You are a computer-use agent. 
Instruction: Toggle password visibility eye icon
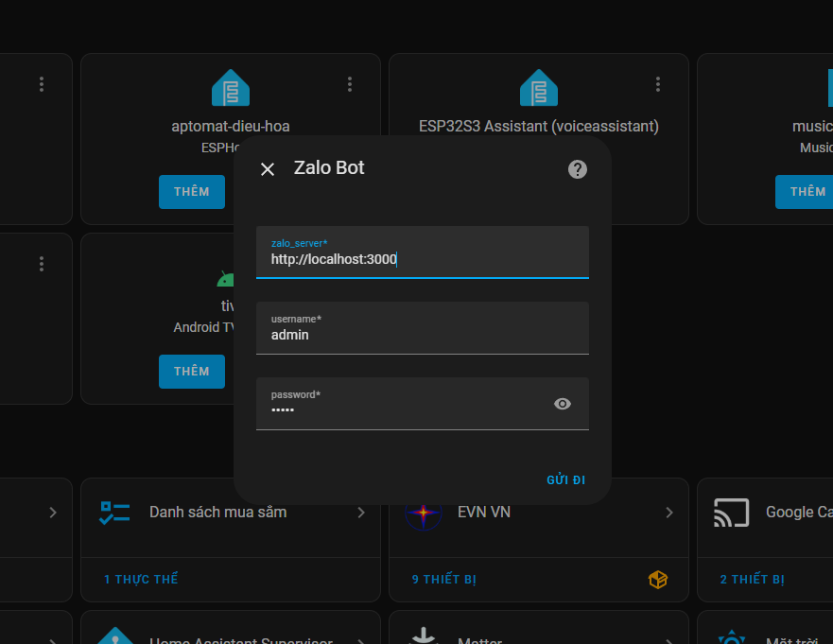(x=562, y=404)
